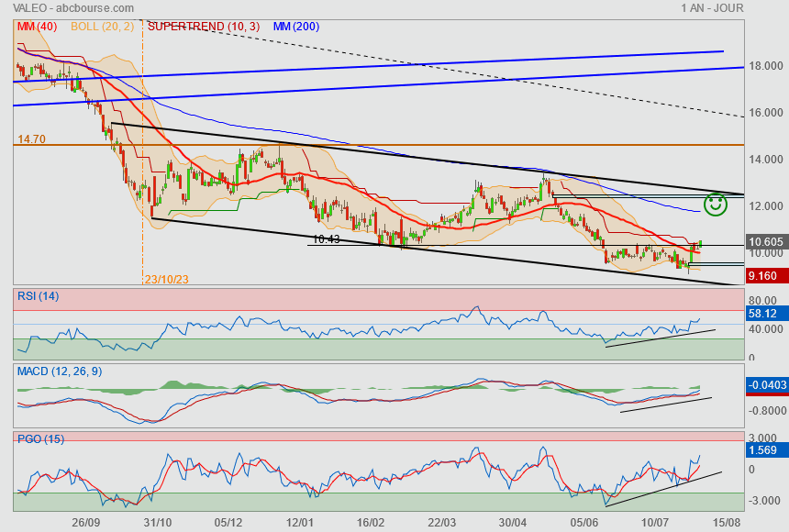Screen dimensions: 789x532
Task: Click the 10/07 date axis label
Action: click(x=655, y=523)
